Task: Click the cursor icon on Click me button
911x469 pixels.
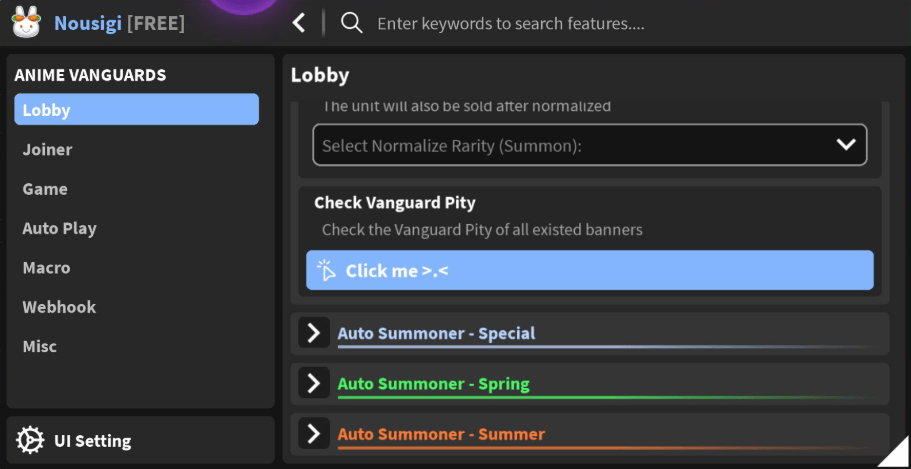Action: pos(327,270)
